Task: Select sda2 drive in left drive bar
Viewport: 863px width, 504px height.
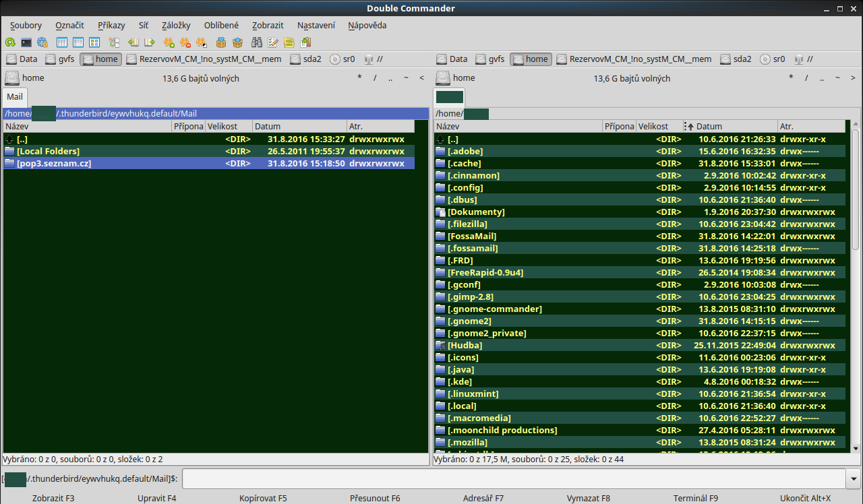Action: pyautogui.click(x=306, y=59)
